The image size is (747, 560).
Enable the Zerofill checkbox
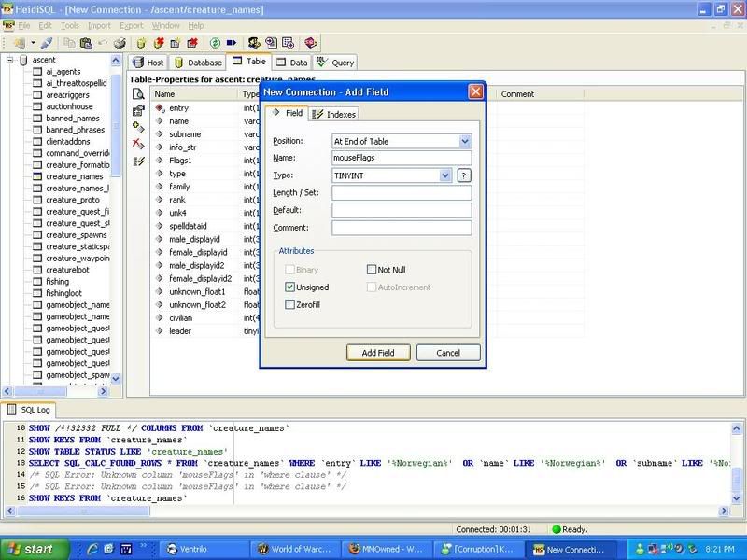[x=289, y=304]
